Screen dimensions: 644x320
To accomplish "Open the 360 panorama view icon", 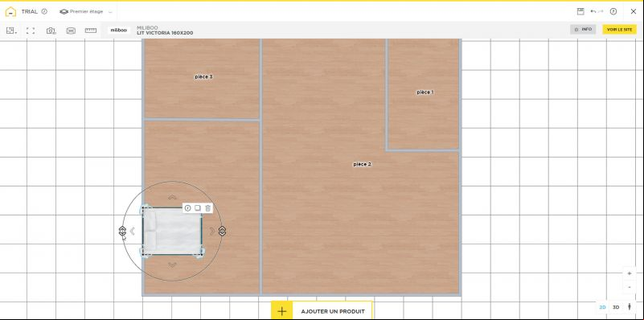I will tap(71, 31).
